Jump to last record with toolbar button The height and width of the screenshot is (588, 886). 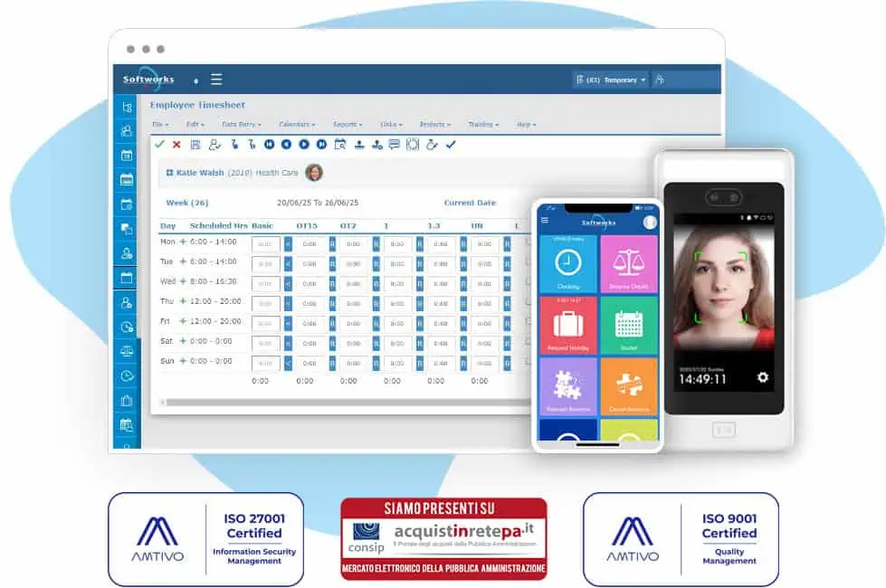coord(321,145)
